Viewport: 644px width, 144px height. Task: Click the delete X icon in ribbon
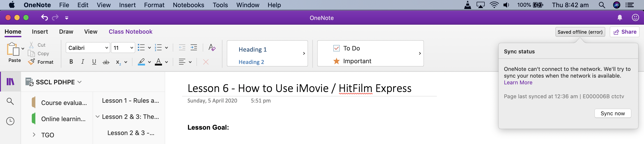tap(206, 62)
